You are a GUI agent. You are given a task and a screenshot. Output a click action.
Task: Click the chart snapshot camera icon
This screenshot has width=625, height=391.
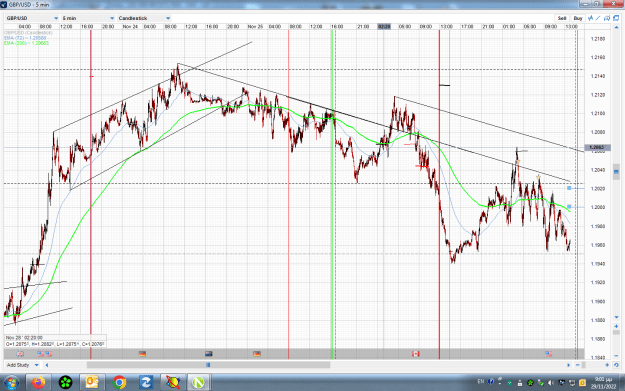click(607, 18)
